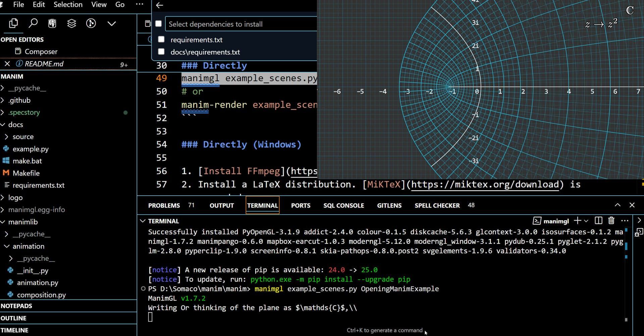644x336 pixels.
Task: Click the README.md info icon in open editors
Action: 19,63
